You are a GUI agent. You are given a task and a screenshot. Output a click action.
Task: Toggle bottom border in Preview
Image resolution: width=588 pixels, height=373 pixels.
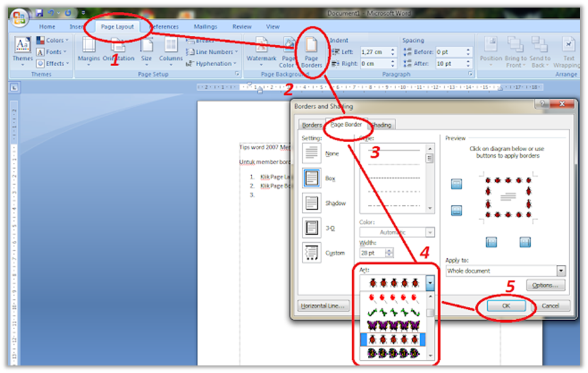point(457,211)
